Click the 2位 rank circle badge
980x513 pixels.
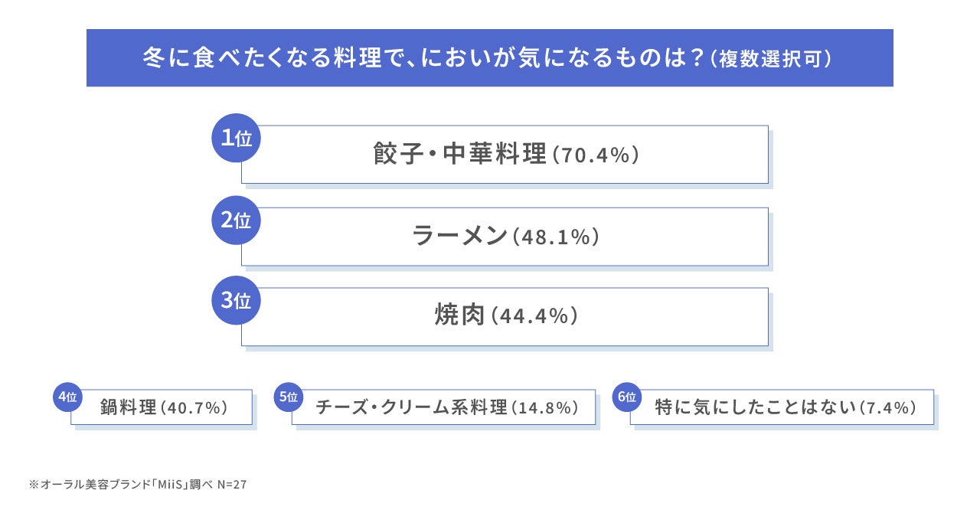point(236,220)
